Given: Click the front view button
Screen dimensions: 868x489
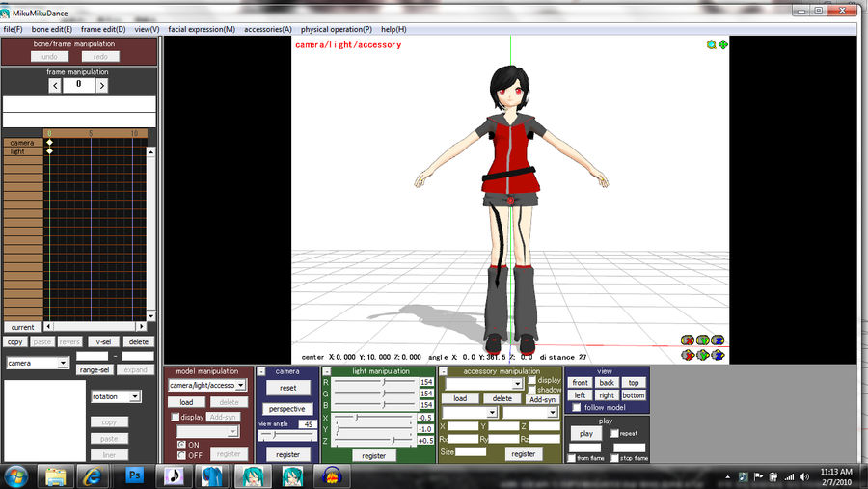Looking at the screenshot, I should (581, 382).
